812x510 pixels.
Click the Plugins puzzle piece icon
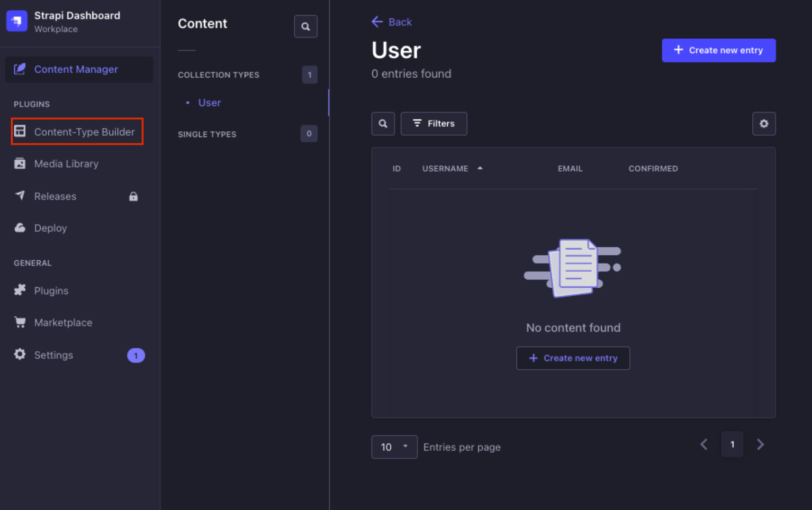tap(20, 290)
